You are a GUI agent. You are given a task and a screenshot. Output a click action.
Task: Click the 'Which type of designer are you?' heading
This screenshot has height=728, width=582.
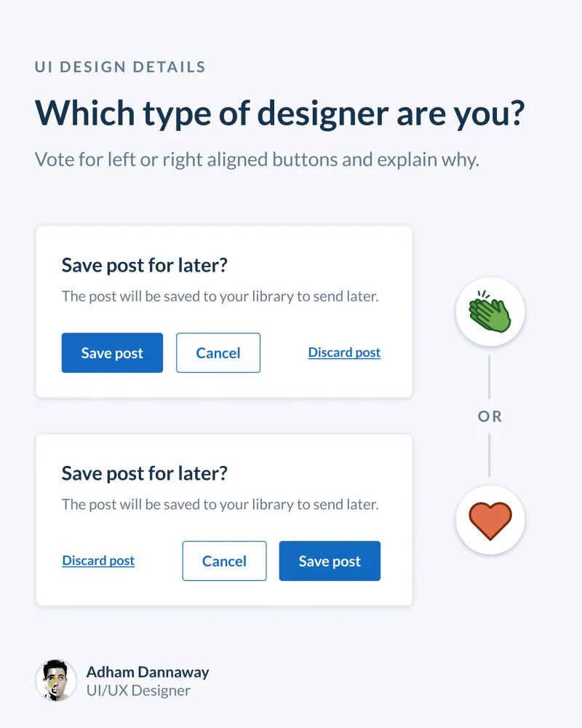(x=279, y=114)
